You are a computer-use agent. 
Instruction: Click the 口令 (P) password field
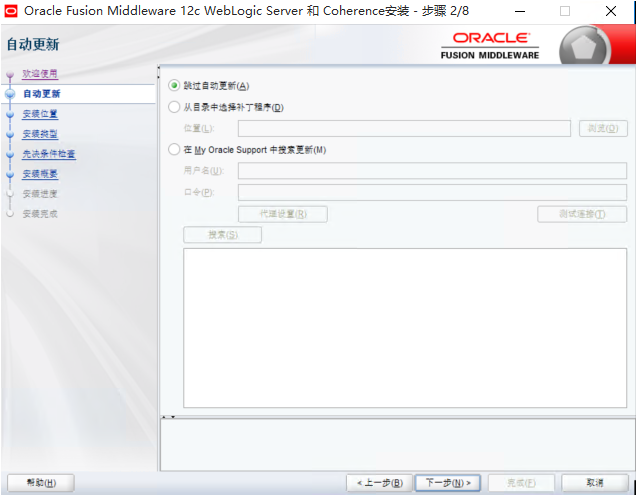pyautogui.click(x=432, y=192)
